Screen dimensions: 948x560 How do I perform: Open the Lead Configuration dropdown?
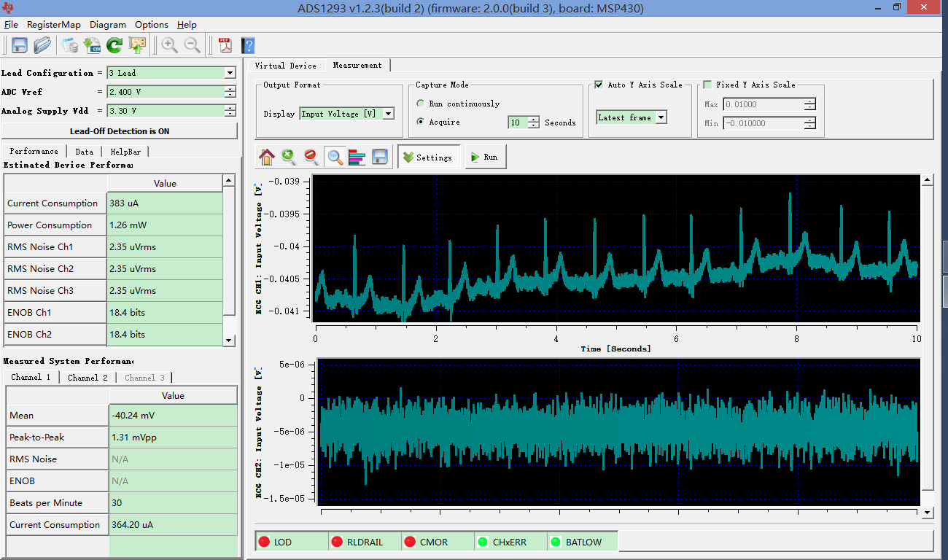point(230,73)
